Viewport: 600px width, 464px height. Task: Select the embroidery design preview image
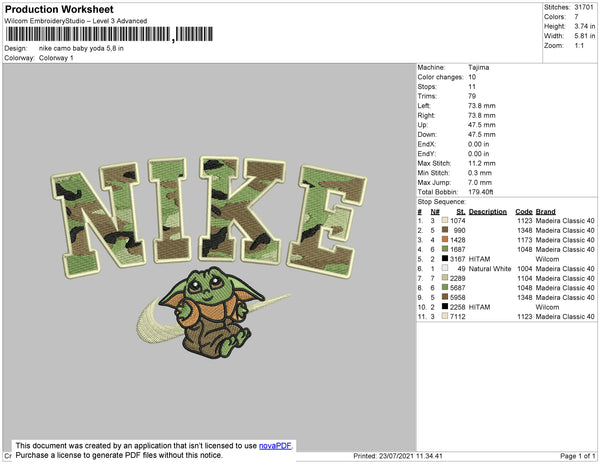[x=209, y=257]
